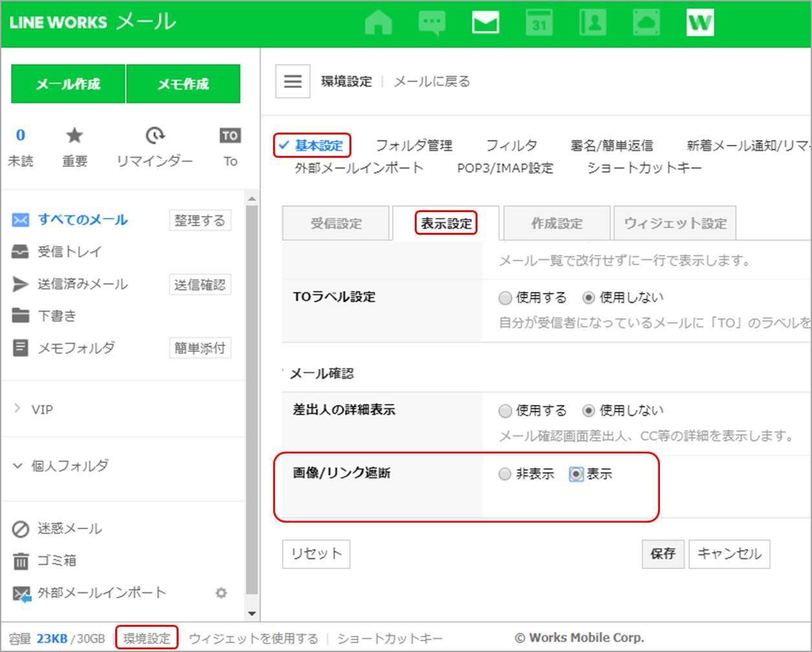Open the フォルダ管理 settings menu
The height and width of the screenshot is (652, 812).
pyautogui.click(x=413, y=146)
